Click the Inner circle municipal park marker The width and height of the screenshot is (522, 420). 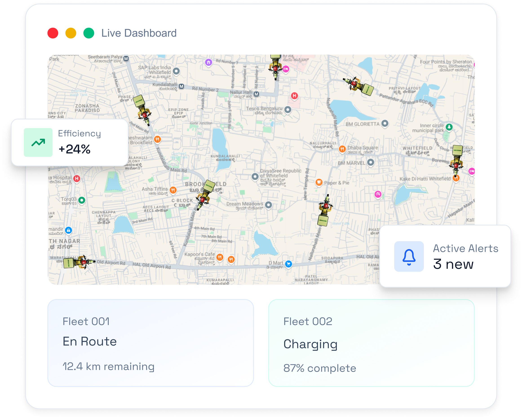(x=449, y=127)
